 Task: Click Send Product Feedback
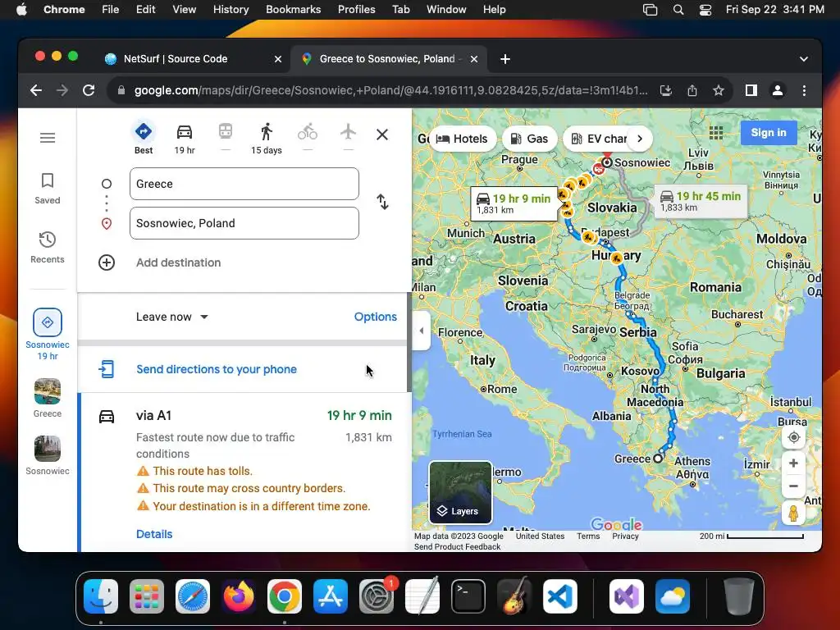click(x=457, y=546)
